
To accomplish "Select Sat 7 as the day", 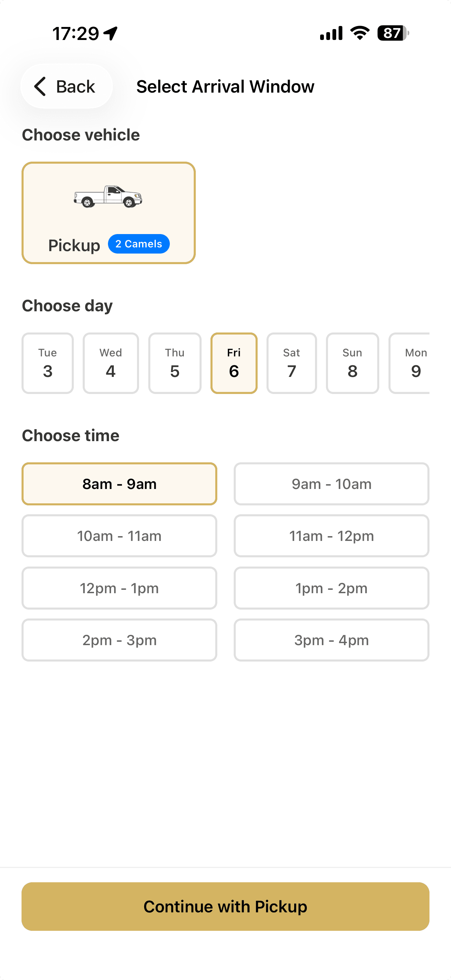I will tap(291, 363).
